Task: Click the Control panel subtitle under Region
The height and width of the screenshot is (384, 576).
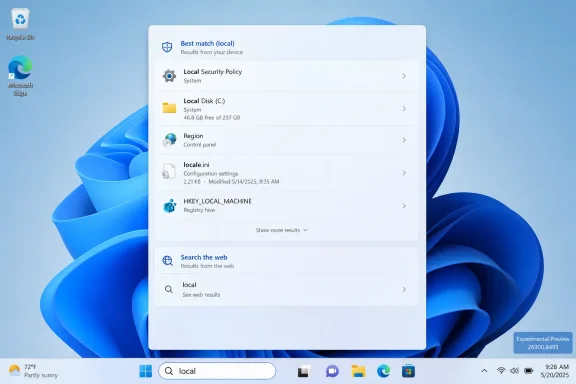Action: tap(199, 145)
